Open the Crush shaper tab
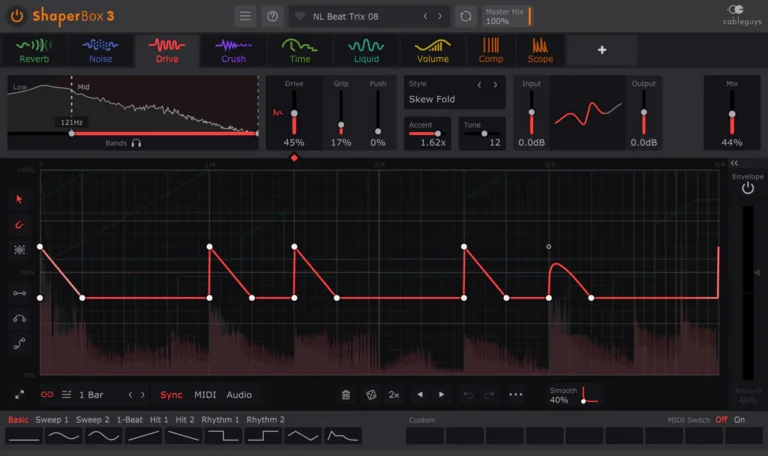Image resolution: width=768 pixels, height=456 pixels. click(x=233, y=50)
